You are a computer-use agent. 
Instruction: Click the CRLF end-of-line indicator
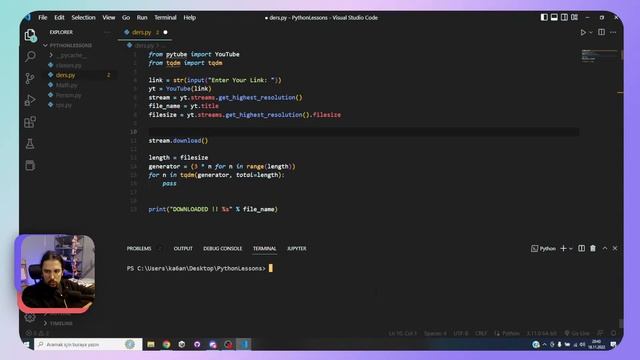481,333
